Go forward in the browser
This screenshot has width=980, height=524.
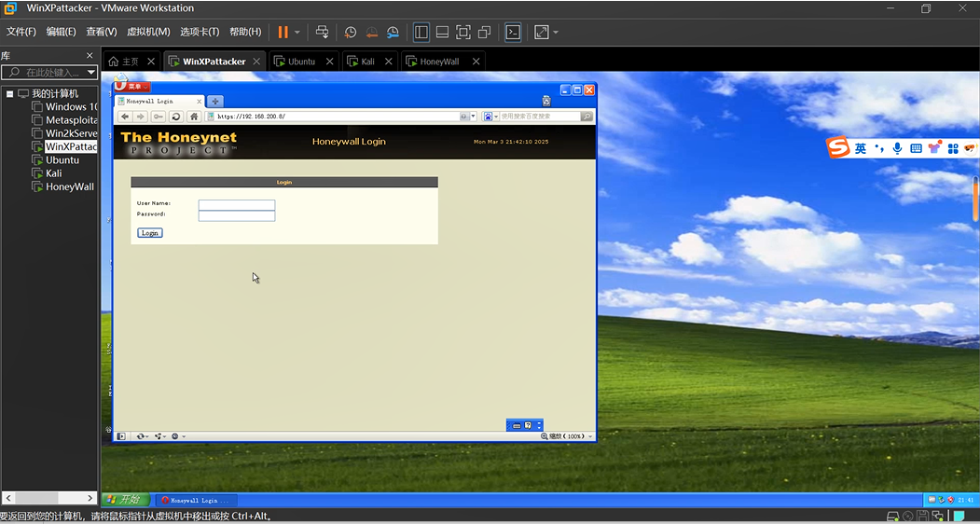[x=141, y=117]
